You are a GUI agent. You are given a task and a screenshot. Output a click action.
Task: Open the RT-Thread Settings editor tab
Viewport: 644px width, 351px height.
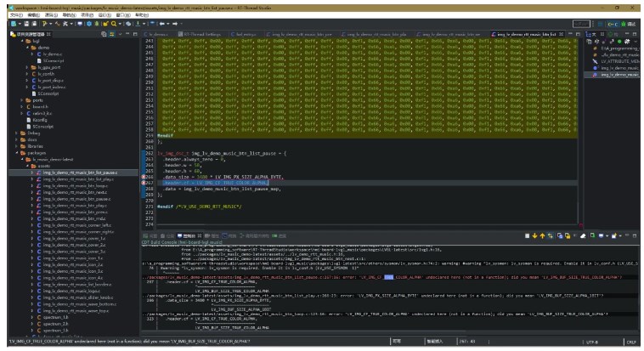click(x=201, y=33)
